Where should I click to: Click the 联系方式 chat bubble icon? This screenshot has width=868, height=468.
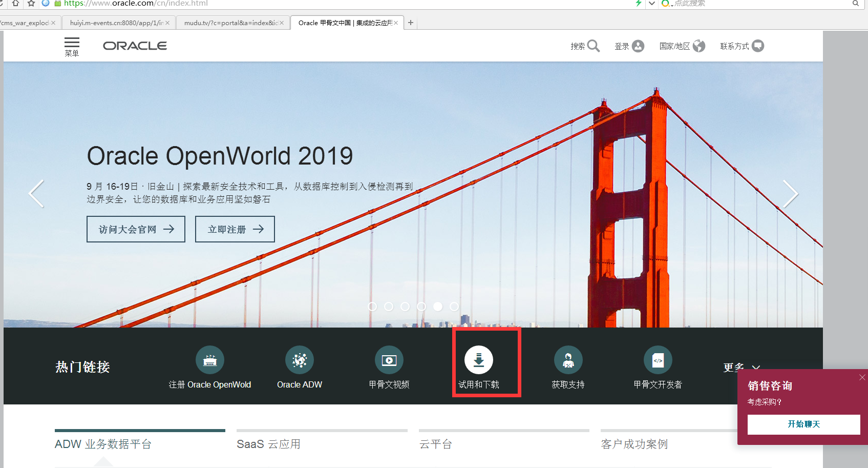tap(758, 46)
